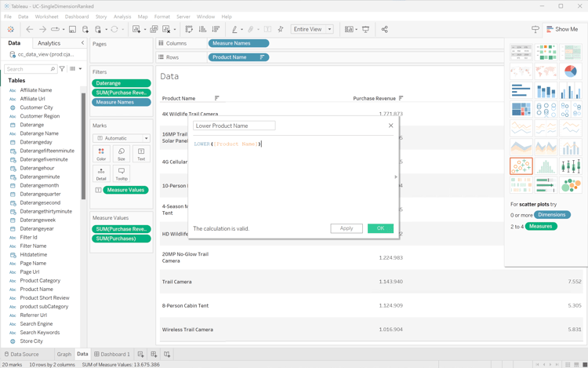The height and width of the screenshot is (368, 588).
Task: Click the Show Me button
Action: (562, 29)
